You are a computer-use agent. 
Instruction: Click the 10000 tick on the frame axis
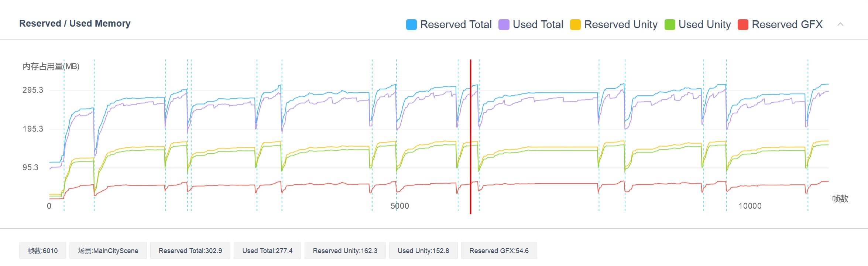(x=749, y=206)
